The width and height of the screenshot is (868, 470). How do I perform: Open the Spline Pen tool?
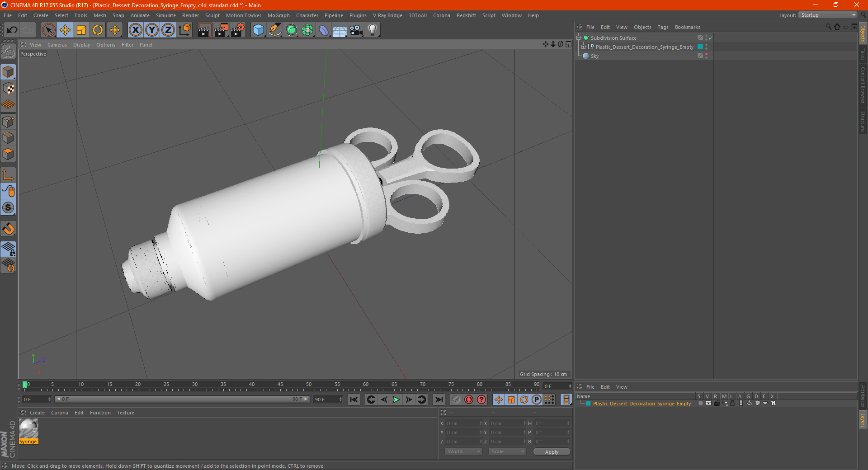275,30
